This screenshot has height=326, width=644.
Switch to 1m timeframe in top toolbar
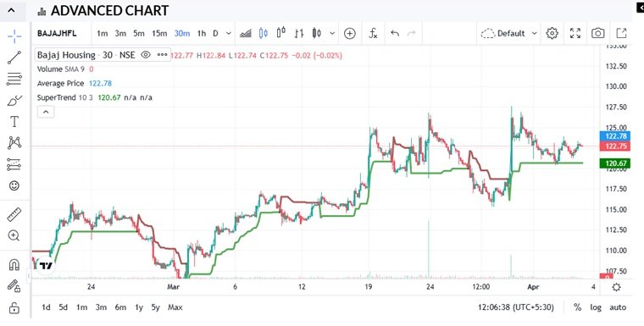click(103, 33)
